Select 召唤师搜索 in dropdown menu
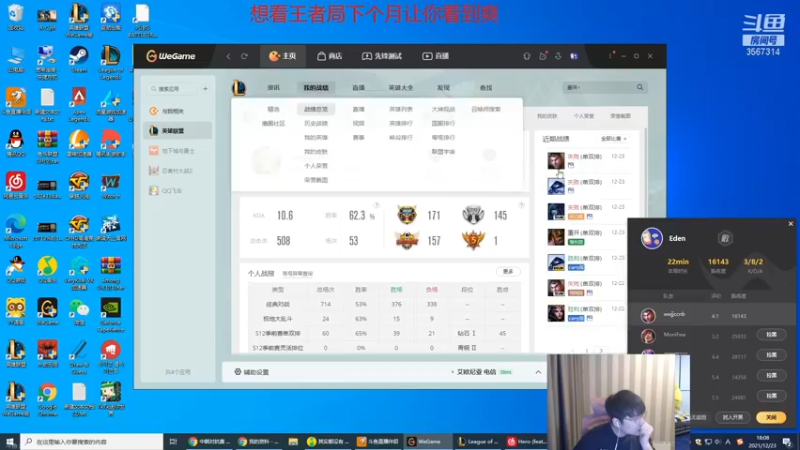 (486, 109)
